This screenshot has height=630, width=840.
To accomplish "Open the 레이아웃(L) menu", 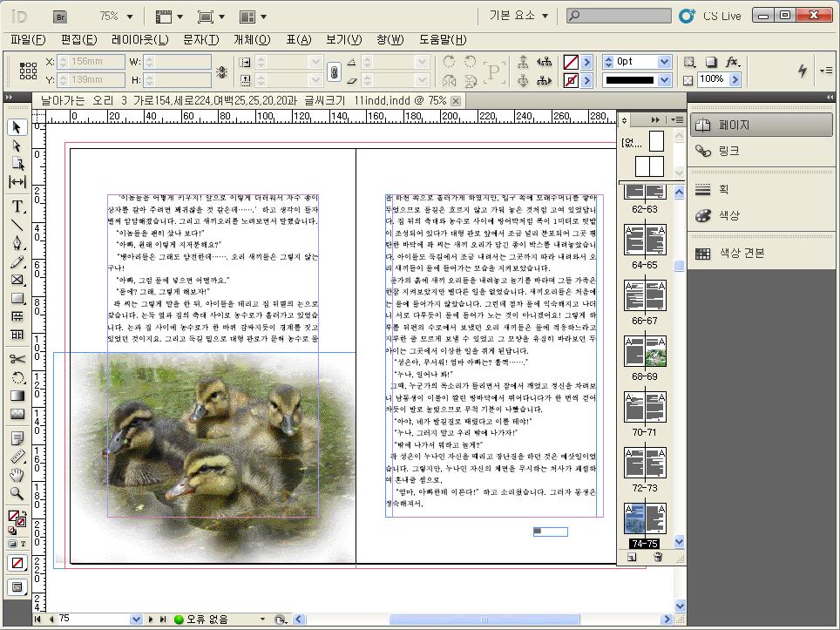I will tap(139, 39).
